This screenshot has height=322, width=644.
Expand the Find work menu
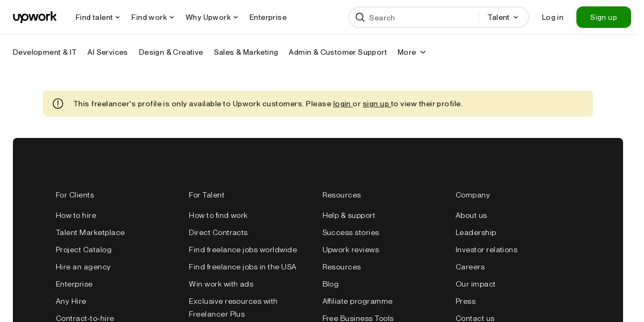tap(153, 17)
